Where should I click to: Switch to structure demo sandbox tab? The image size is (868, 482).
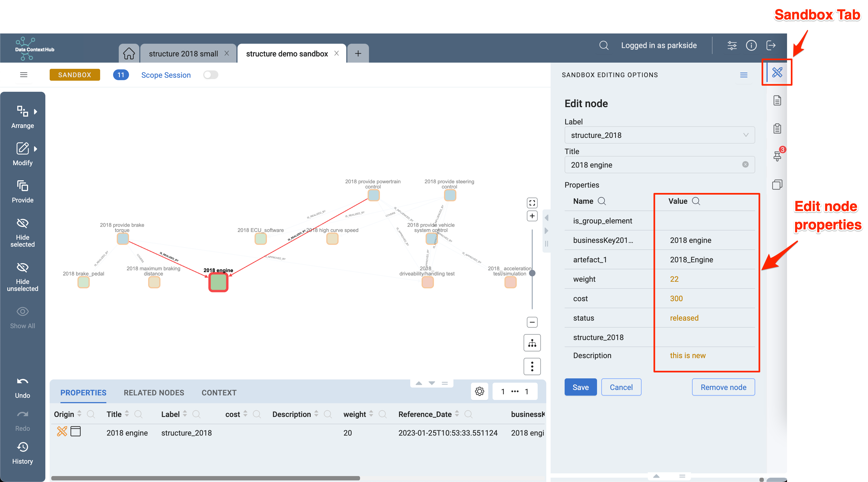pyautogui.click(x=287, y=53)
